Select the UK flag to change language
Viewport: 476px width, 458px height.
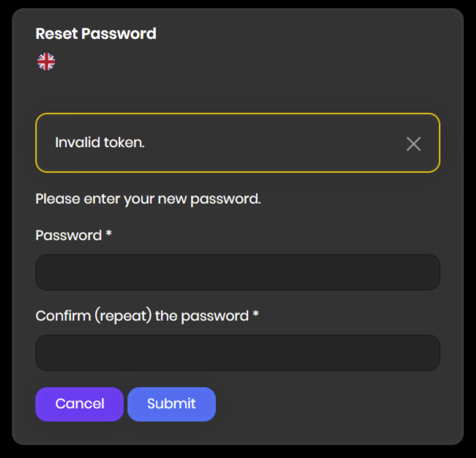tap(46, 61)
